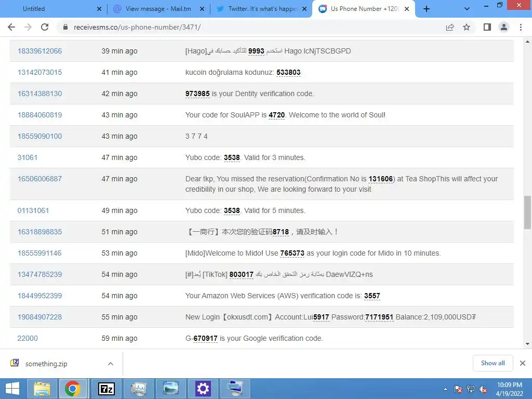Image resolution: width=532 pixels, height=399 pixels.
Task: Open the browser side panel
Action: [487, 27]
